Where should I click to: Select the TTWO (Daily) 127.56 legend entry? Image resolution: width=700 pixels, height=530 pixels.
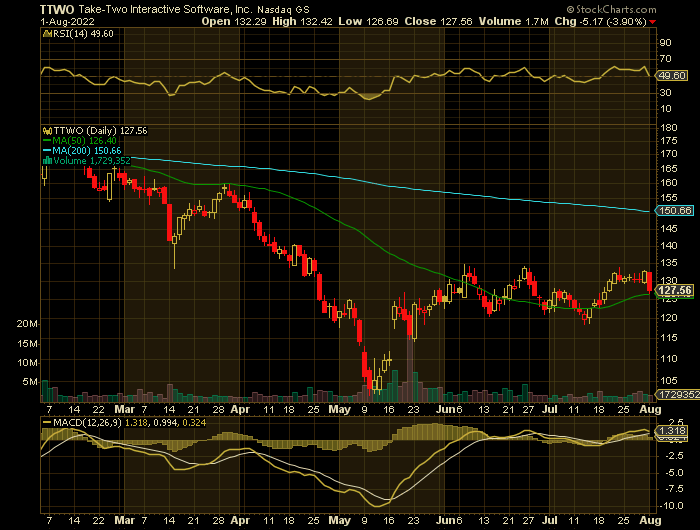tap(100, 131)
